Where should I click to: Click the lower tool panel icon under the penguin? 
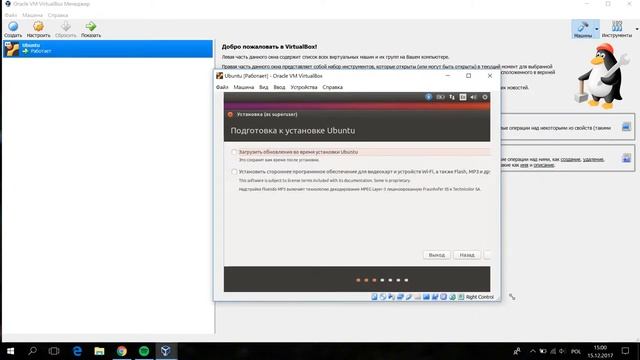[626, 158]
